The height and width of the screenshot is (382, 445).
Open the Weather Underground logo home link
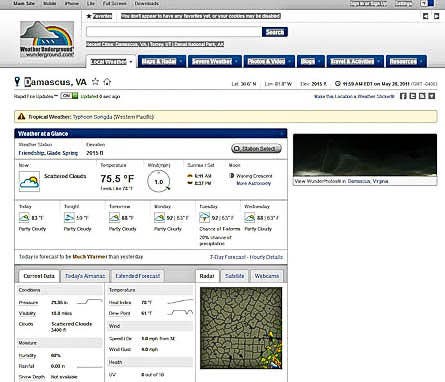pos(47,39)
